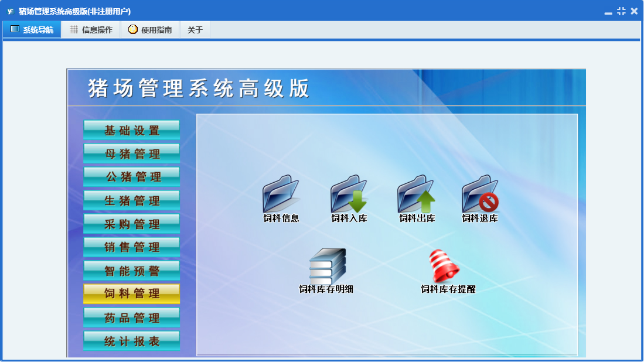Close the 猪场管理系统 window

(634, 11)
